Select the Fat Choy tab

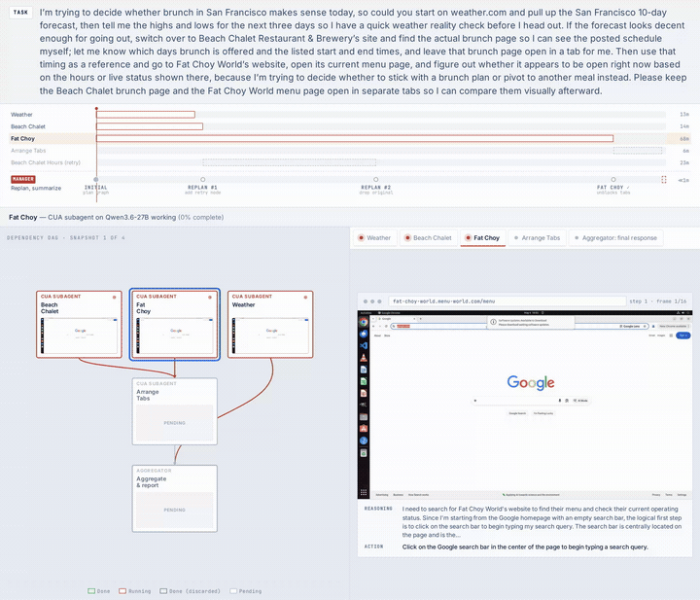(482, 238)
